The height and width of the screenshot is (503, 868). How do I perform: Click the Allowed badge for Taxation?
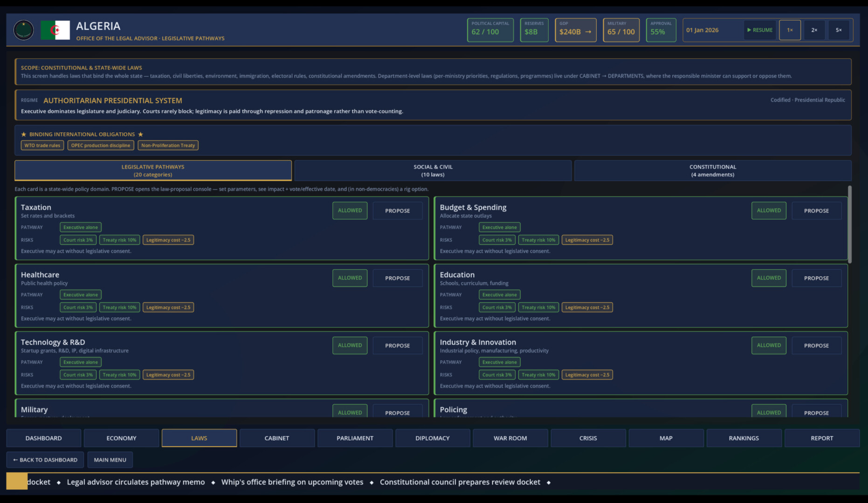point(350,211)
